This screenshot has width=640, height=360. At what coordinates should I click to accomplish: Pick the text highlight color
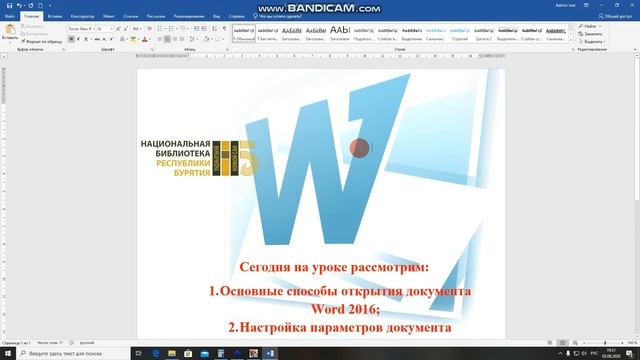[x=133, y=39]
